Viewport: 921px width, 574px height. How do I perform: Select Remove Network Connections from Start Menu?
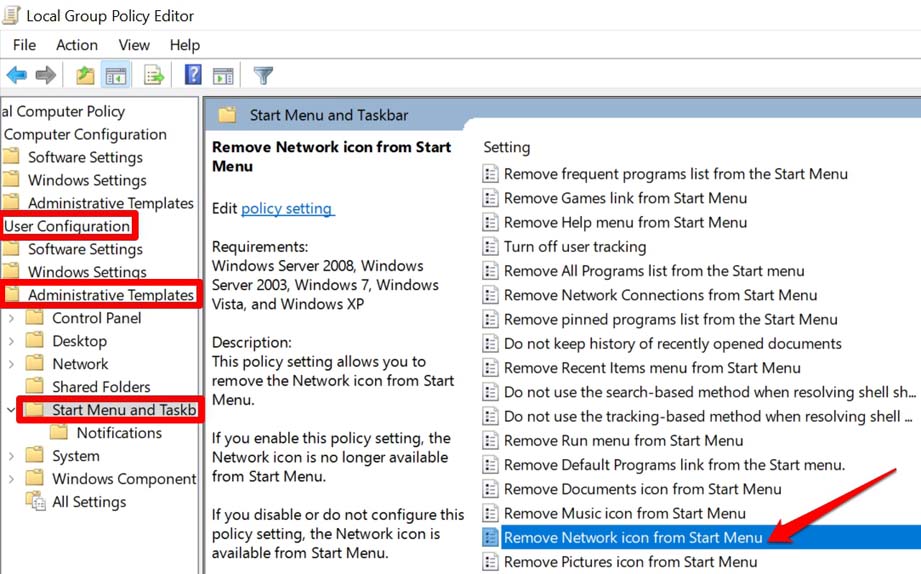point(660,295)
